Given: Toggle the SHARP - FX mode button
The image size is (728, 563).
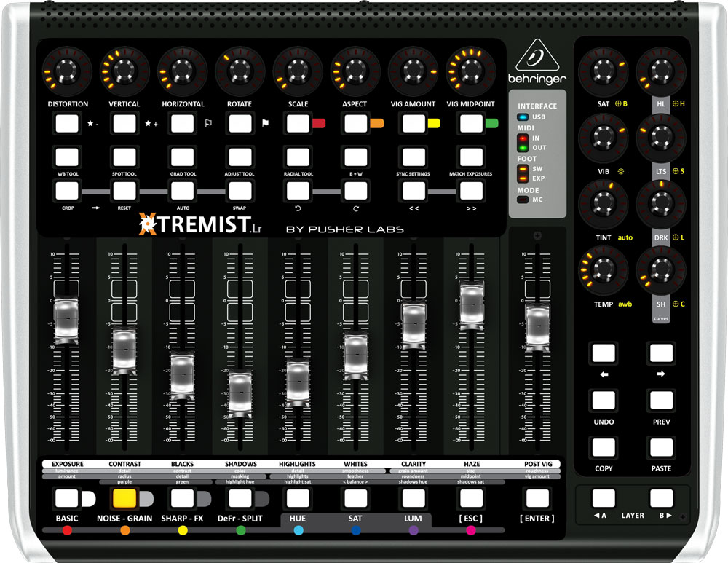Looking at the screenshot, I should click(x=183, y=498).
